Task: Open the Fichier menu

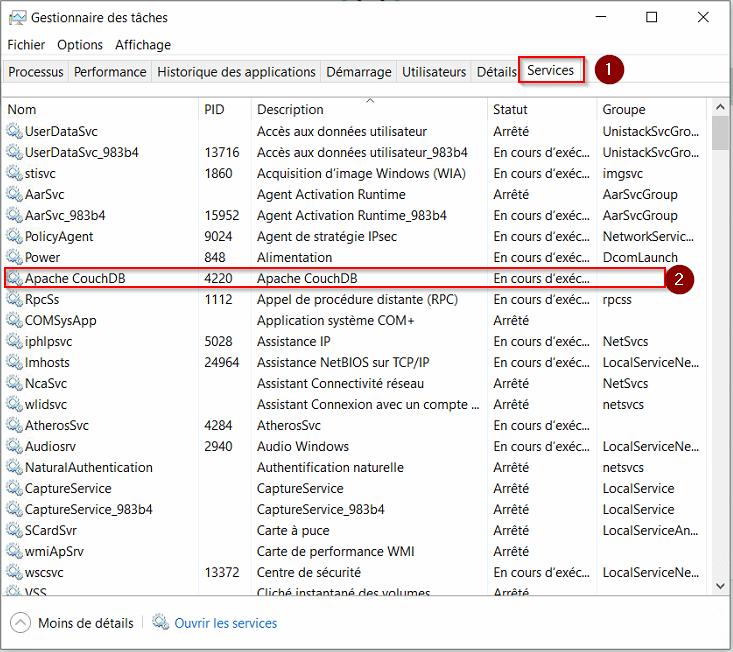Action: 26,45
